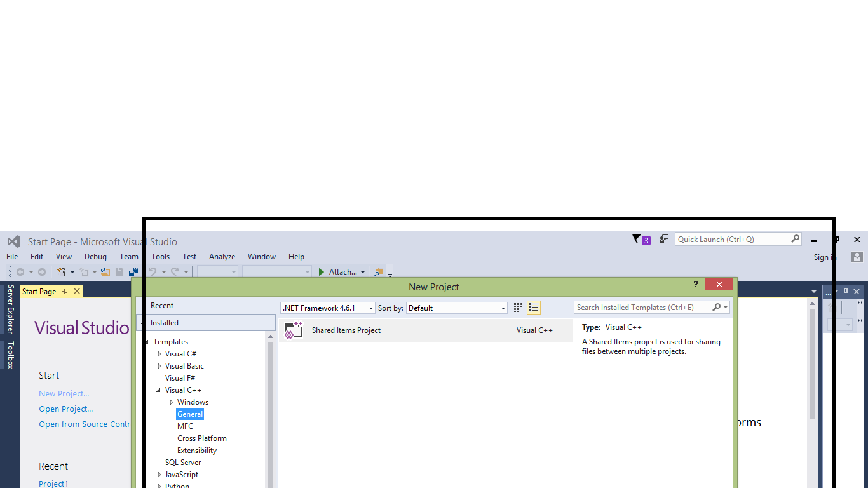
Task: Open the toolbar overflow options arrow
Action: 390,274
